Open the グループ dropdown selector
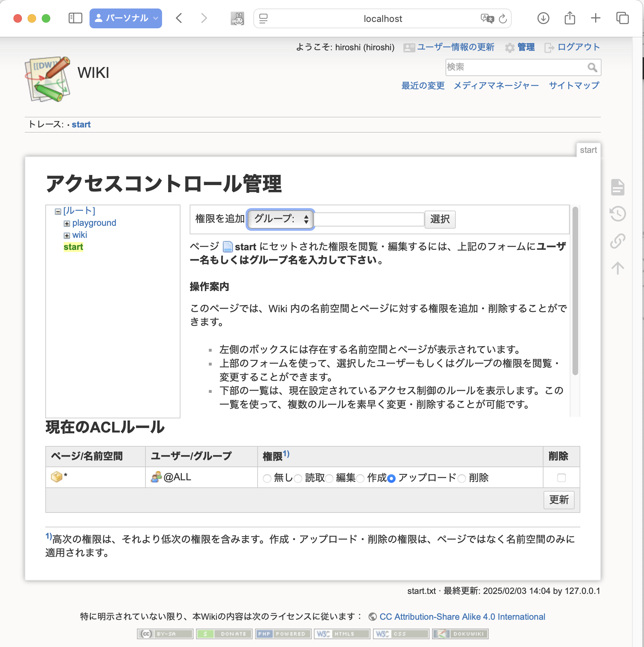The image size is (644, 647). click(x=280, y=219)
